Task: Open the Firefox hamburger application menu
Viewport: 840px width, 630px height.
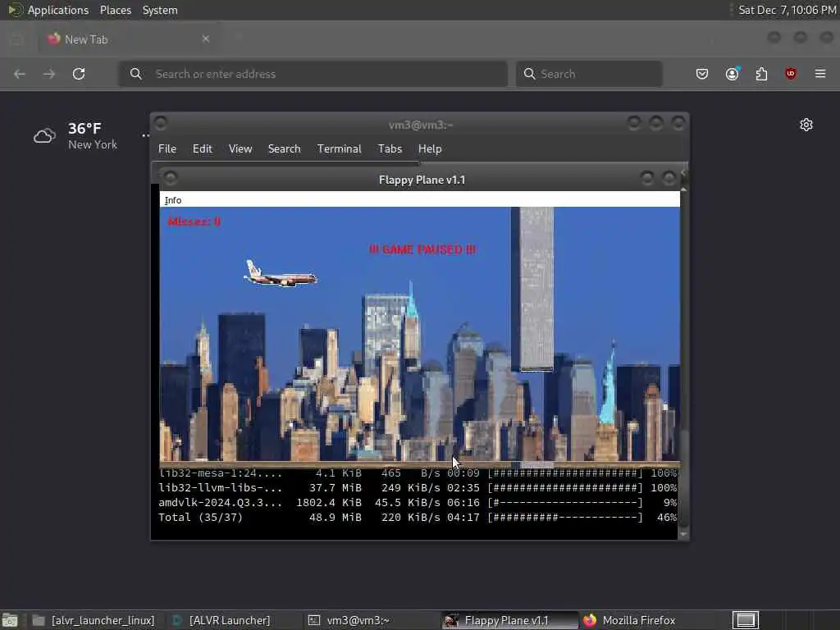Action: [x=820, y=74]
